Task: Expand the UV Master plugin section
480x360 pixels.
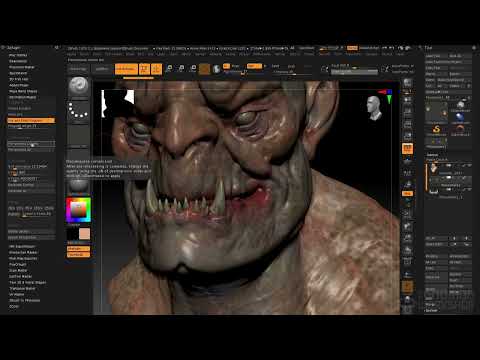Action: coord(17,294)
